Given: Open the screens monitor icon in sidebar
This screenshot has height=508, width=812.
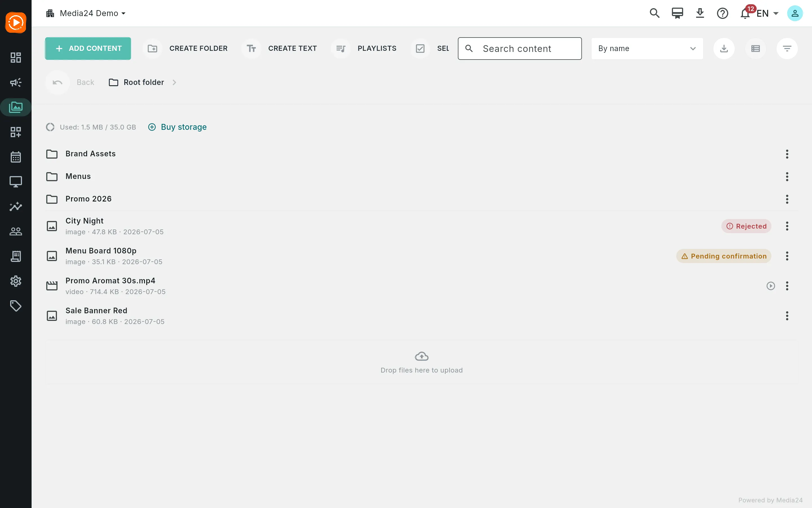Looking at the screenshot, I should [16, 182].
